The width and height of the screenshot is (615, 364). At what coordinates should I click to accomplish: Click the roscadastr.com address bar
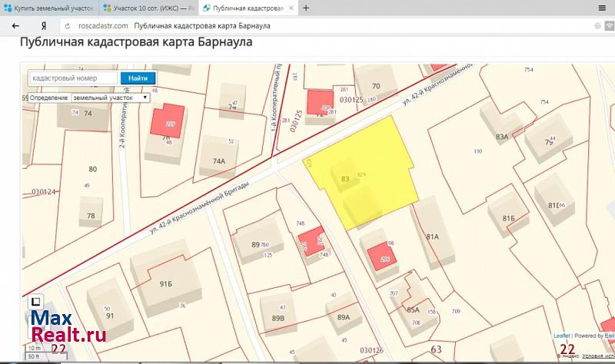click(x=307, y=25)
